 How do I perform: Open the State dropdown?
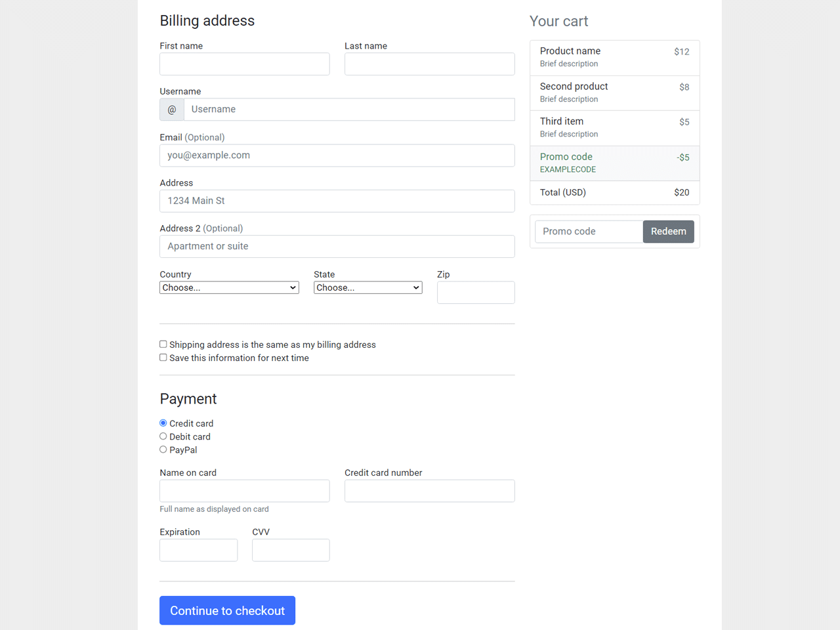pyautogui.click(x=367, y=287)
